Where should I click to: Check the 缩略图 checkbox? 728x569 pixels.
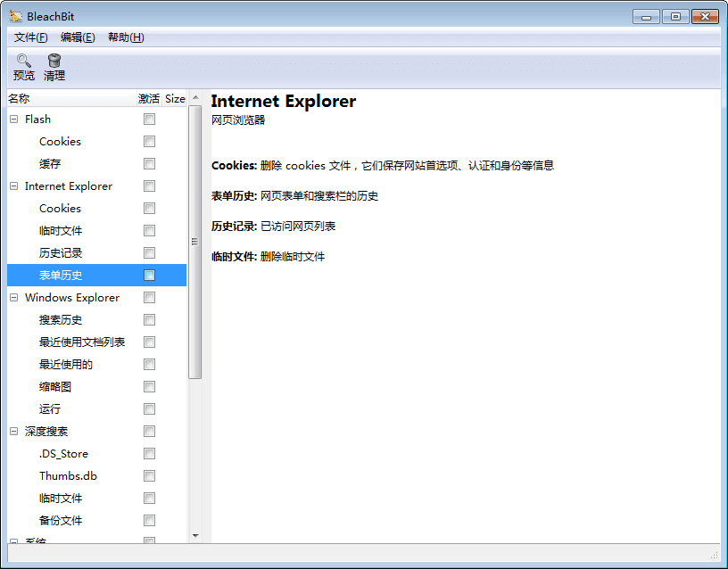(150, 386)
